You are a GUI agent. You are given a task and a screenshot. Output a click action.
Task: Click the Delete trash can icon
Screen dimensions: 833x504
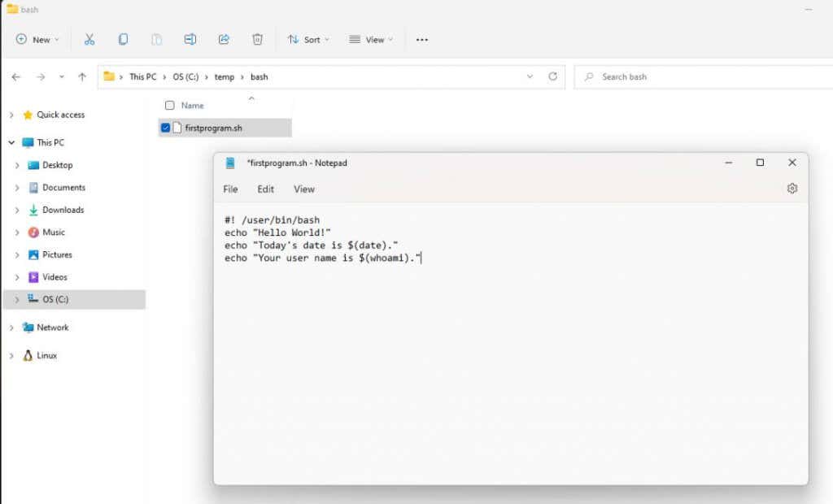tap(257, 39)
